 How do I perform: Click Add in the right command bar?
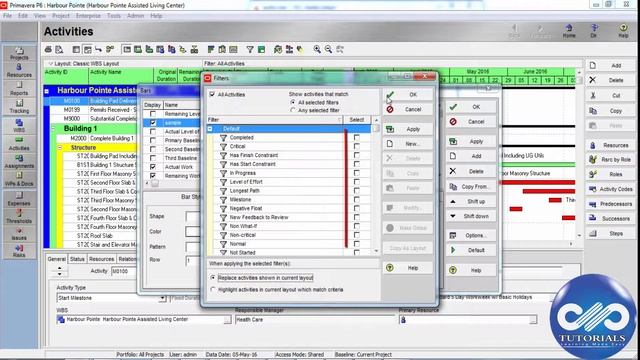pyautogui.click(x=610, y=65)
